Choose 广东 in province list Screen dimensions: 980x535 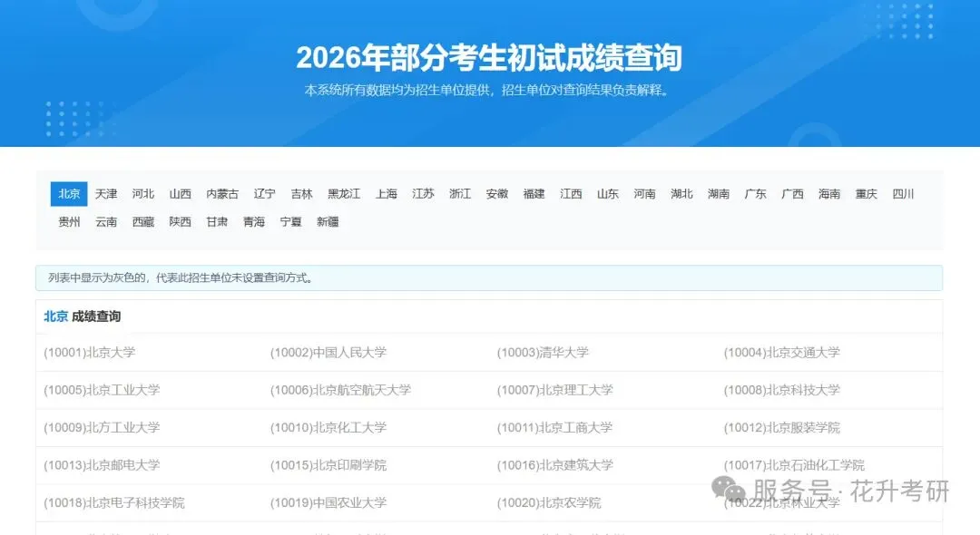pyautogui.click(x=756, y=194)
